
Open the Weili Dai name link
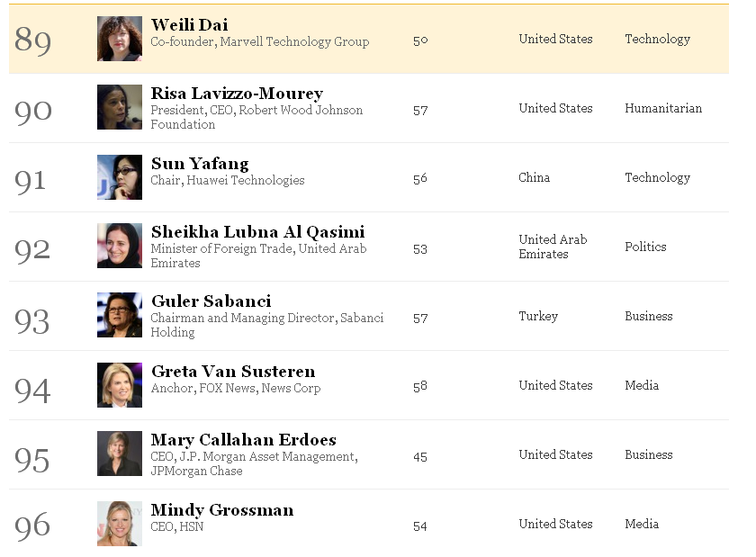pyautogui.click(x=190, y=24)
